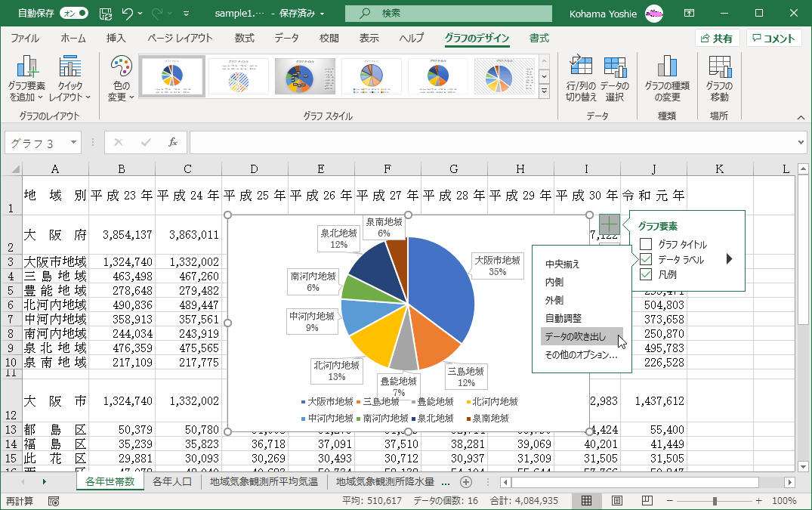Screen dimensions: 812x510
Task: Switch to the 書式 ribbon tab
Action: pyautogui.click(x=539, y=39)
